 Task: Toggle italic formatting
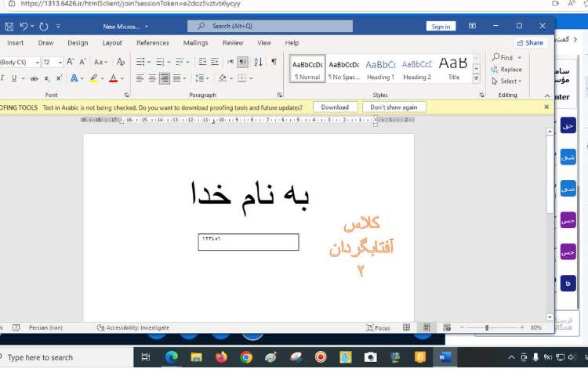pyautogui.click(x=2, y=78)
